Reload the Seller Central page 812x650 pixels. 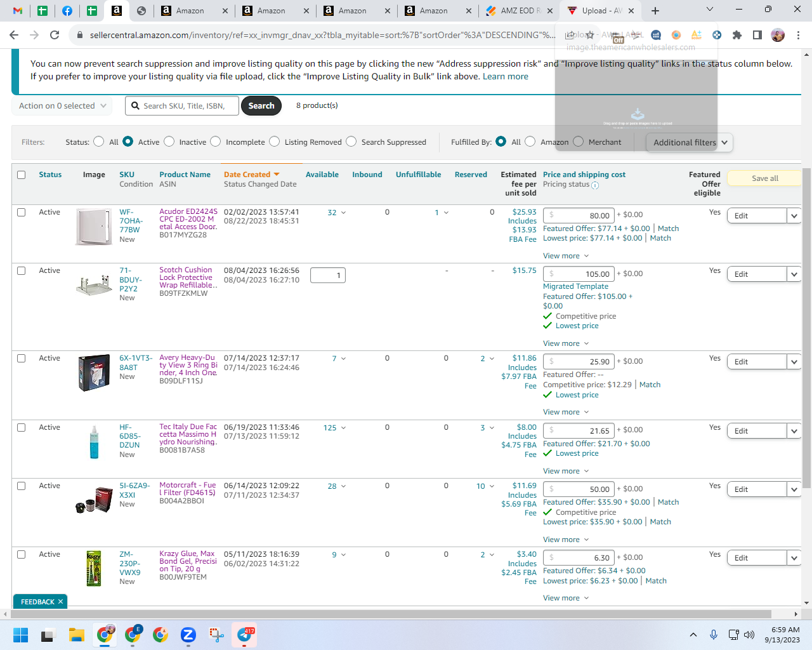tap(55, 35)
